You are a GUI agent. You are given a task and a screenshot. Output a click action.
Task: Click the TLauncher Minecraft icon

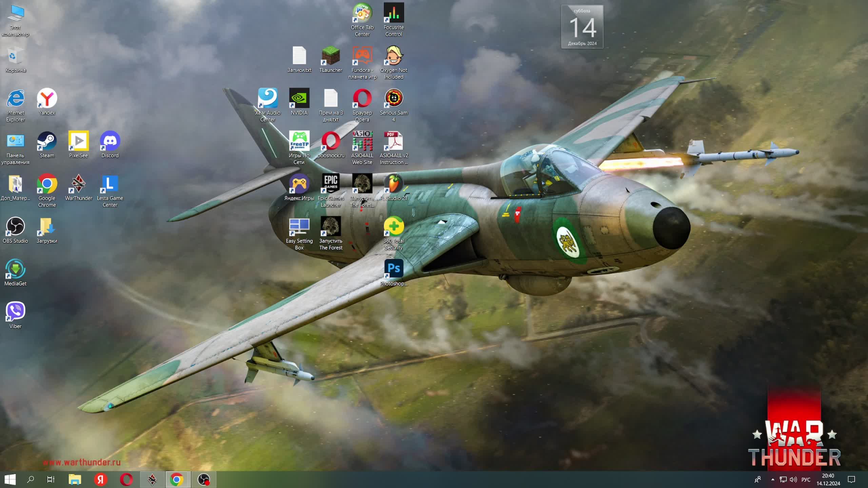pyautogui.click(x=331, y=56)
